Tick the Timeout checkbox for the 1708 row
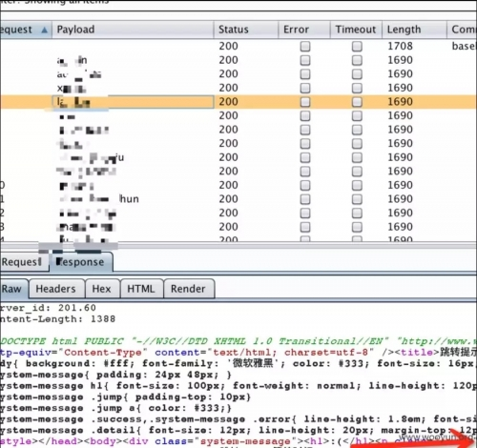Screen dimensions: 477x448 (357, 47)
